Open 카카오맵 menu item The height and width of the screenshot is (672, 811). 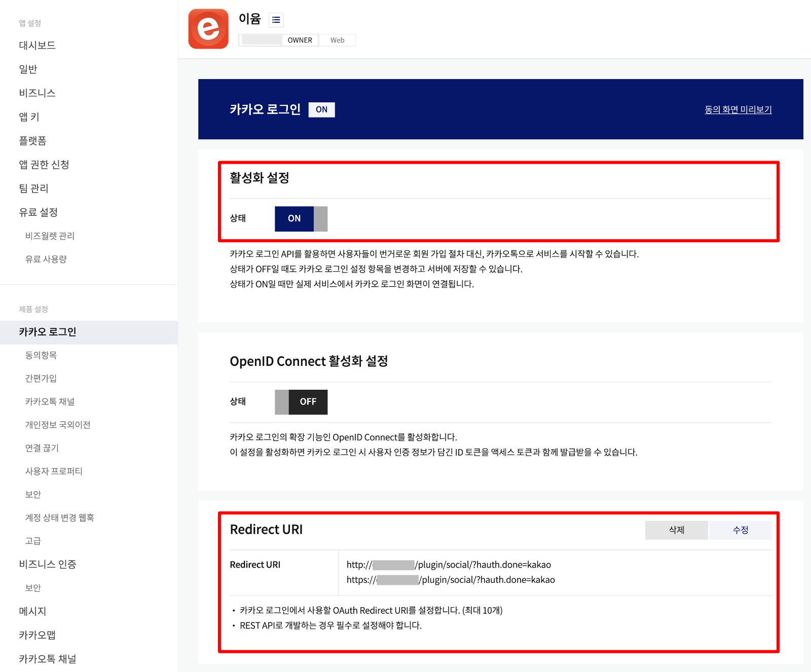point(37,635)
